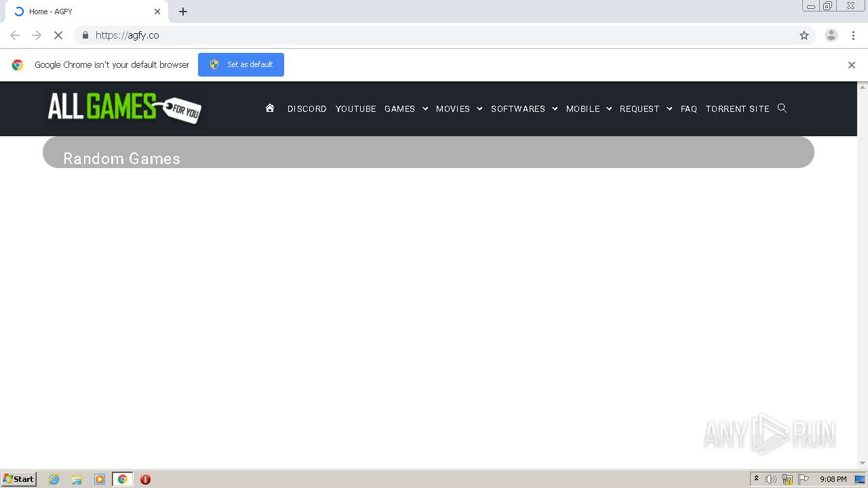Open the SOFTWARES menu item

click(x=518, y=108)
